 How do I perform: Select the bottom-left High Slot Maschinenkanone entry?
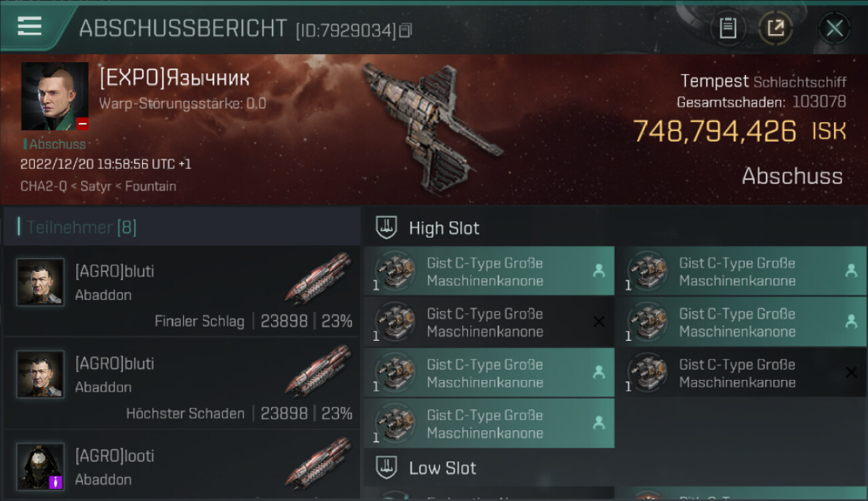(x=489, y=424)
